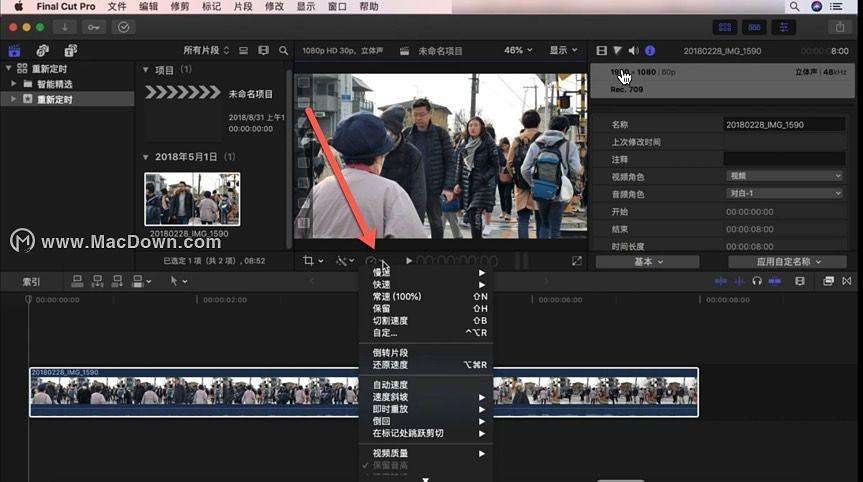
Task: Open the effects browser icon
Action: click(x=828, y=281)
